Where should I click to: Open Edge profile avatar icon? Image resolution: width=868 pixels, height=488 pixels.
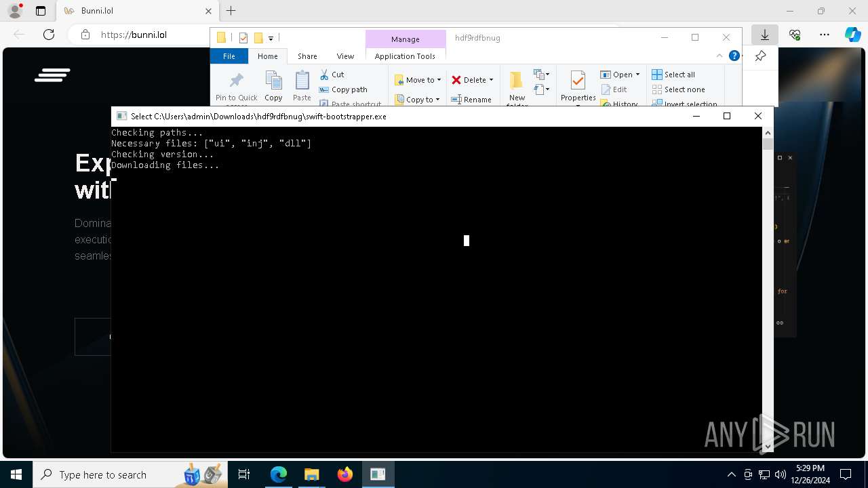[x=15, y=11]
